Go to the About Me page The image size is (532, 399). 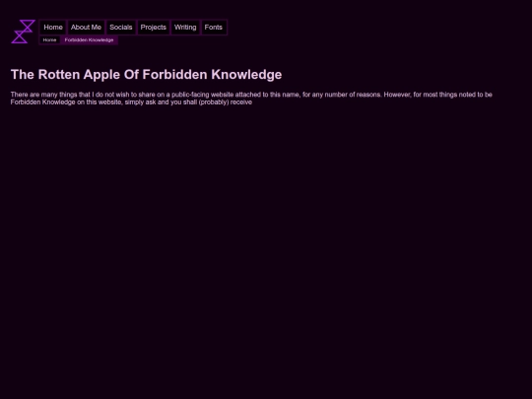tap(86, 28)
